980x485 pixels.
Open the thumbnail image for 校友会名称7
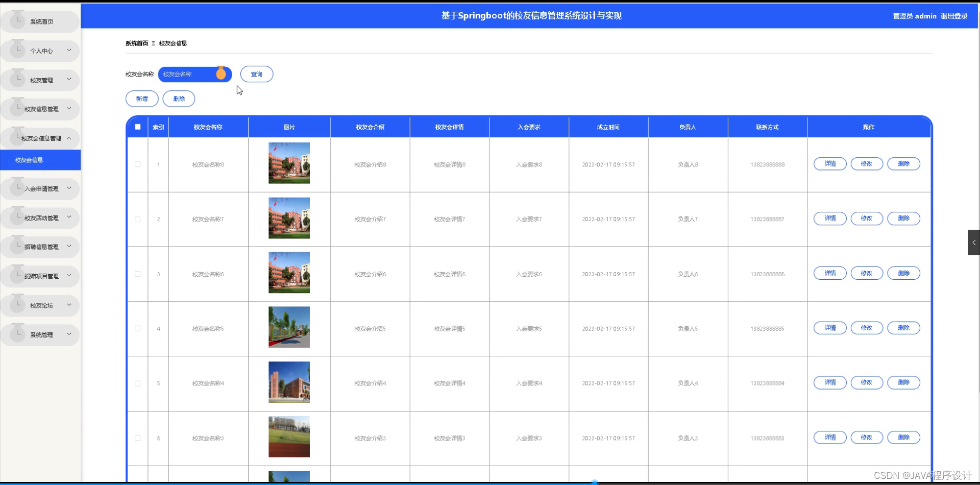point(289,218)
